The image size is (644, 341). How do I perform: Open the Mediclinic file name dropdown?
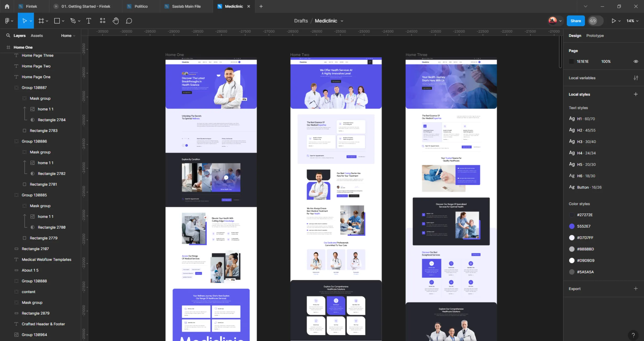(x=342, y=21)
